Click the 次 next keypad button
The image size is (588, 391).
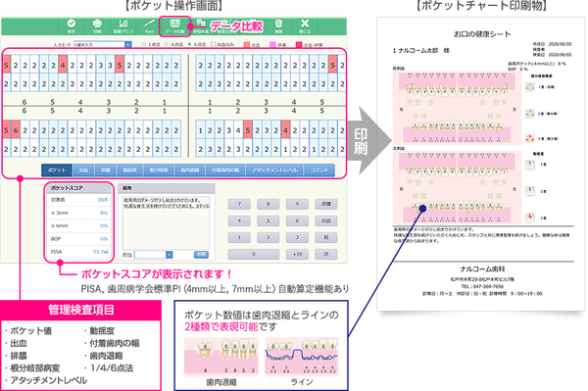326,254
